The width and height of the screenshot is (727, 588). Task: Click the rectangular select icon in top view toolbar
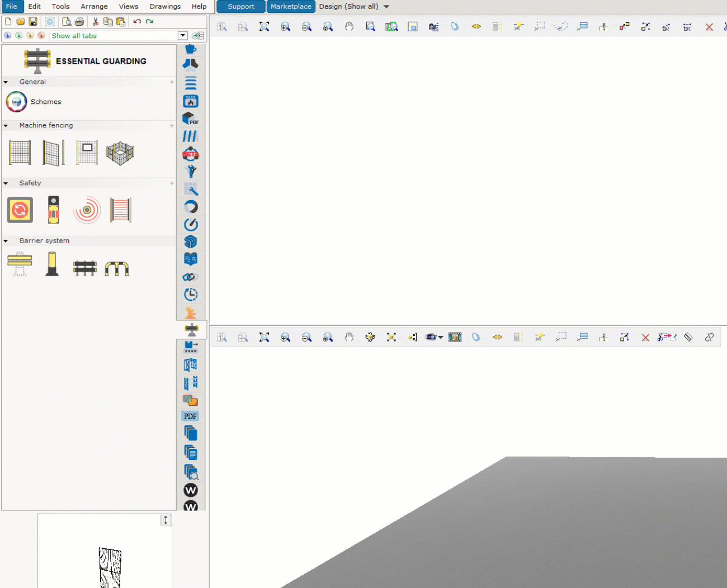pos(540,26)
